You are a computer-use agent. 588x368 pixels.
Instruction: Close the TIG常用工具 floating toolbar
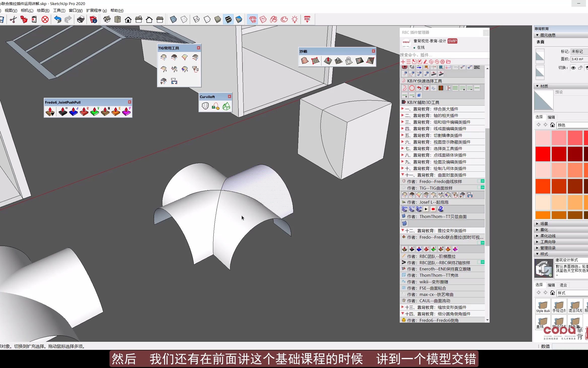point(198,48)
